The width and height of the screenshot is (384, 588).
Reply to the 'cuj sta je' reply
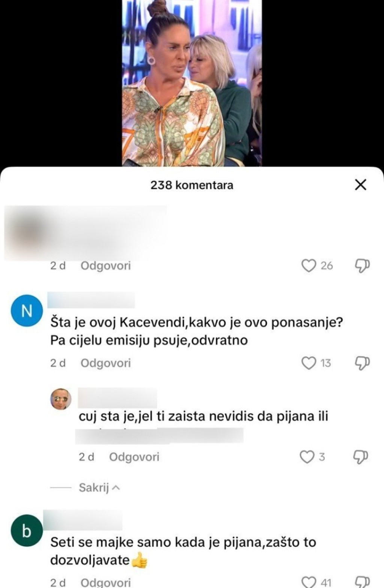coord(134,457)
